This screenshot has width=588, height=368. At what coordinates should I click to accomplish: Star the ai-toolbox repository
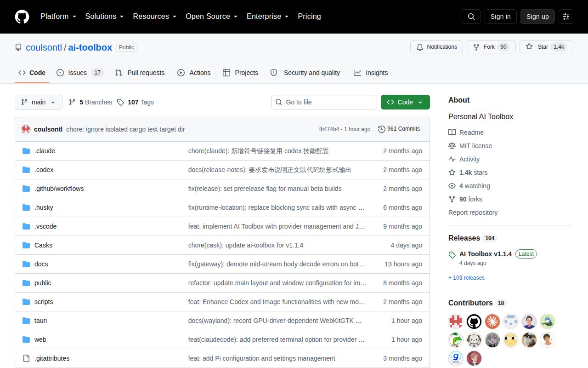pyautogui.click(x=546, y=47)
